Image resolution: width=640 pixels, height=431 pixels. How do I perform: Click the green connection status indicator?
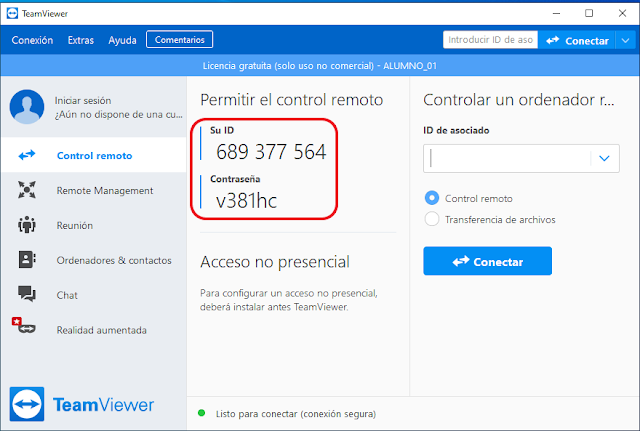click(x=201, y=413)
